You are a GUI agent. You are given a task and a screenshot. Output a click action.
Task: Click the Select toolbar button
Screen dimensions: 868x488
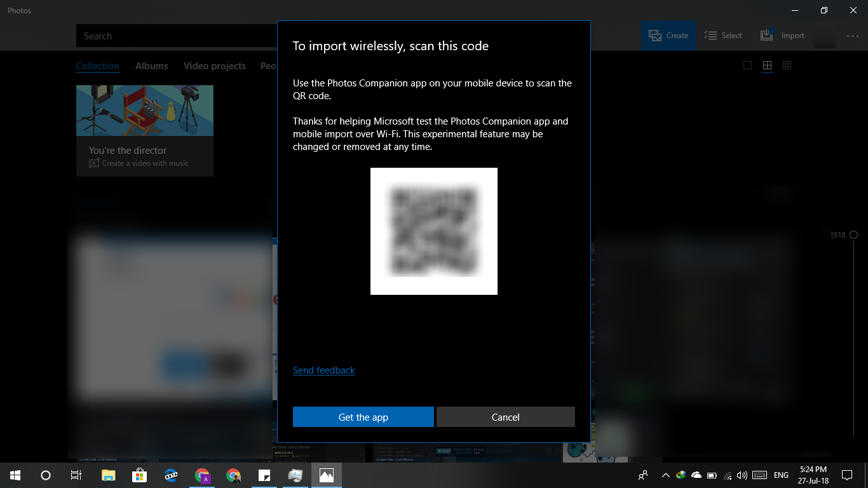pyautogui.click(x=723, y=36)
